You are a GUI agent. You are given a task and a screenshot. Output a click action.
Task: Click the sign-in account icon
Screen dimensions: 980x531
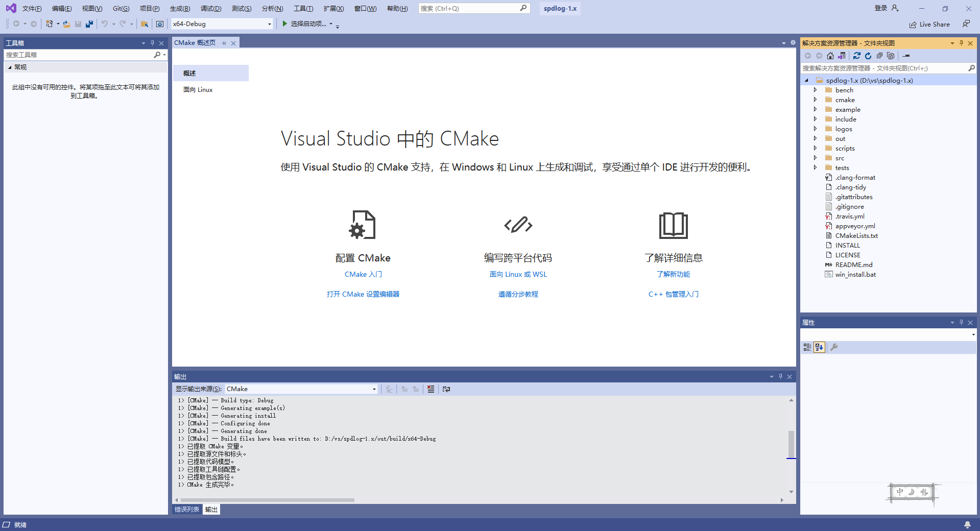(x=895, y=8)
